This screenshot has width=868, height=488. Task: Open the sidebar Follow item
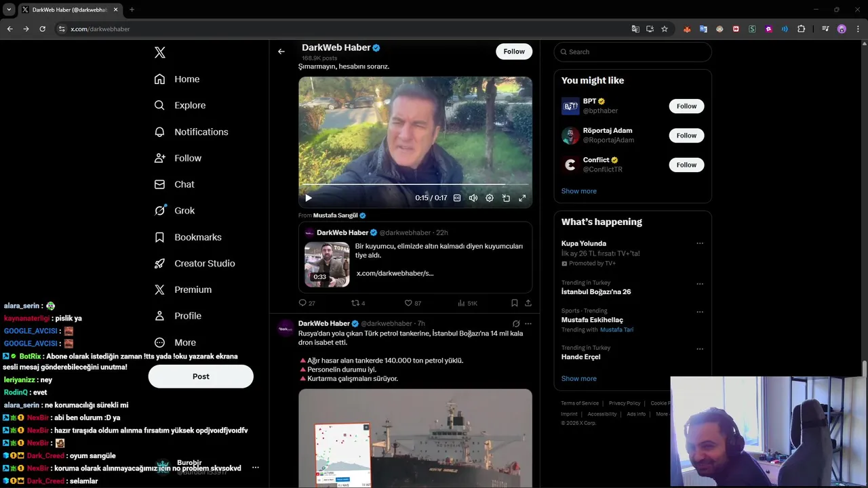coord(178,158)
